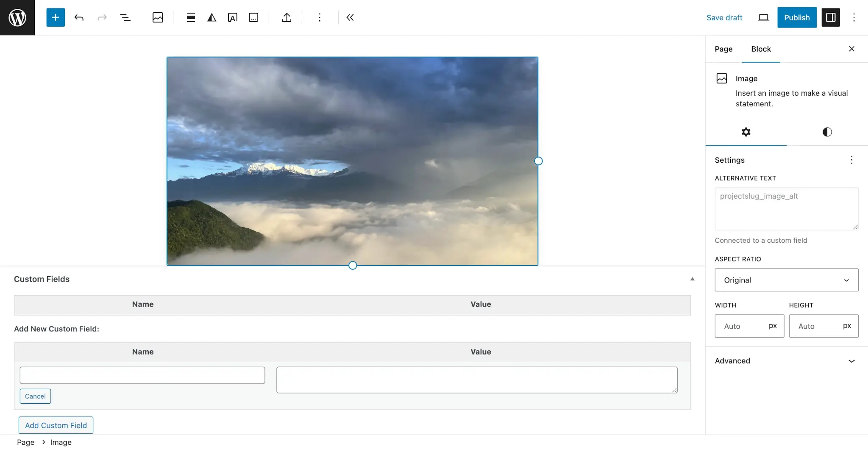
Task: Click the new custom field Name input
Action: coord(142,375)
